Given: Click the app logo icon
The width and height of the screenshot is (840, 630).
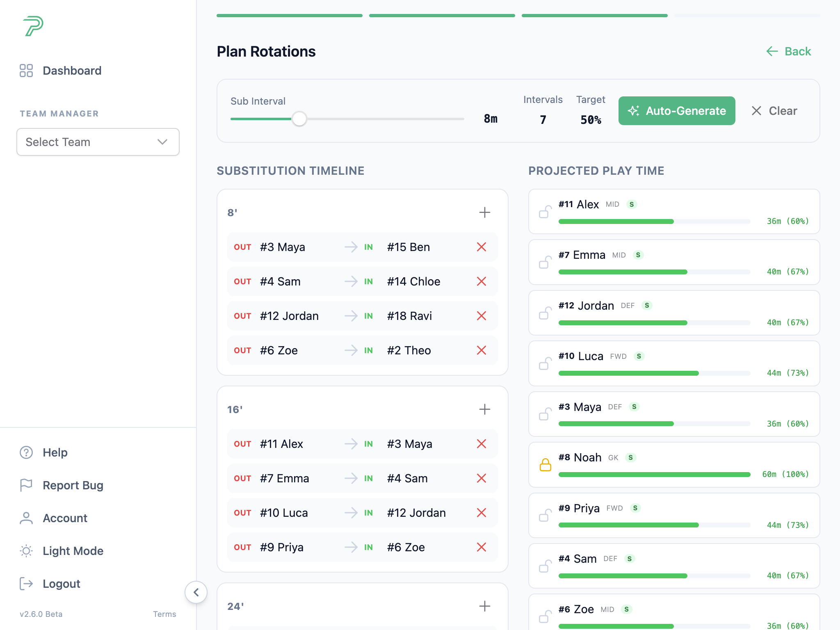Looking at the screenshot, I should [x=33, y=26].
